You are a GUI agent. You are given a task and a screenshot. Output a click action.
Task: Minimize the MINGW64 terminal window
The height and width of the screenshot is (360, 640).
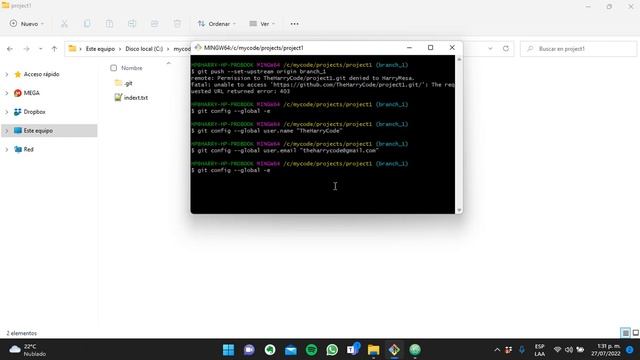tap(409, 47)
